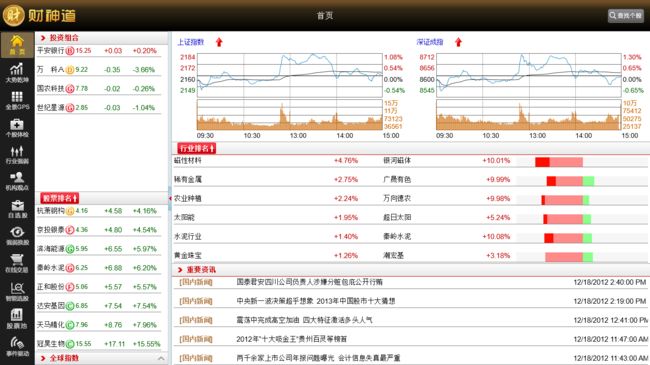Click the 深证成指 intraday price chart
The width and height of the screenshot is (650, 365).
click(529, 75)
